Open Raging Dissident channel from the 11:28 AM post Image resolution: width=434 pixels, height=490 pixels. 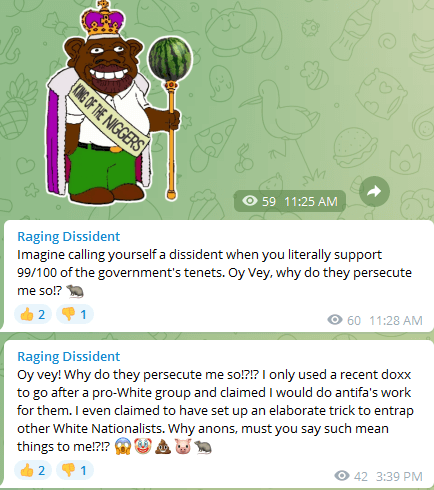(68, 236)
